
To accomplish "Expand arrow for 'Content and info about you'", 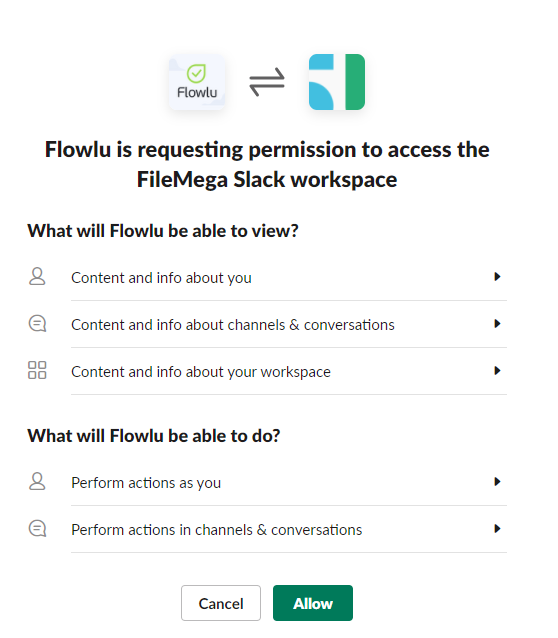I will [497, 277].
